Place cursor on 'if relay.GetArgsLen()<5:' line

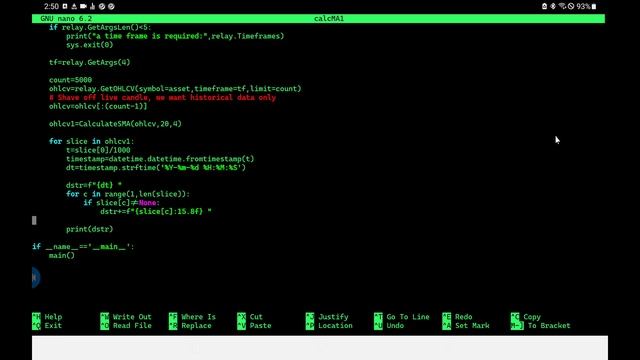[100, 27]
